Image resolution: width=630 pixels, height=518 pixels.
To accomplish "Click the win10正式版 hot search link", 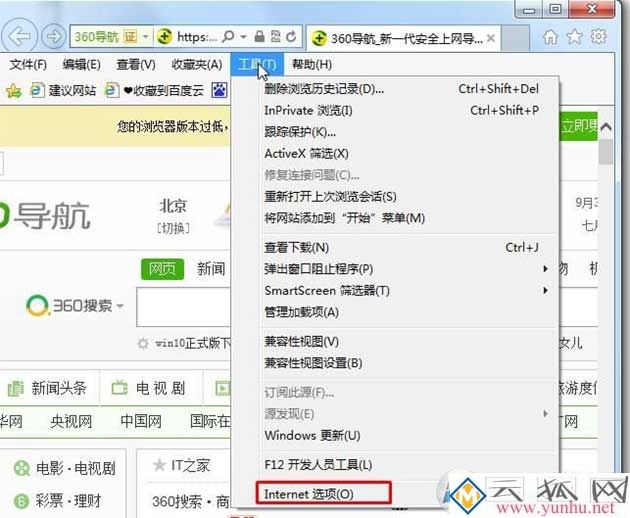I will coord(193,343).
